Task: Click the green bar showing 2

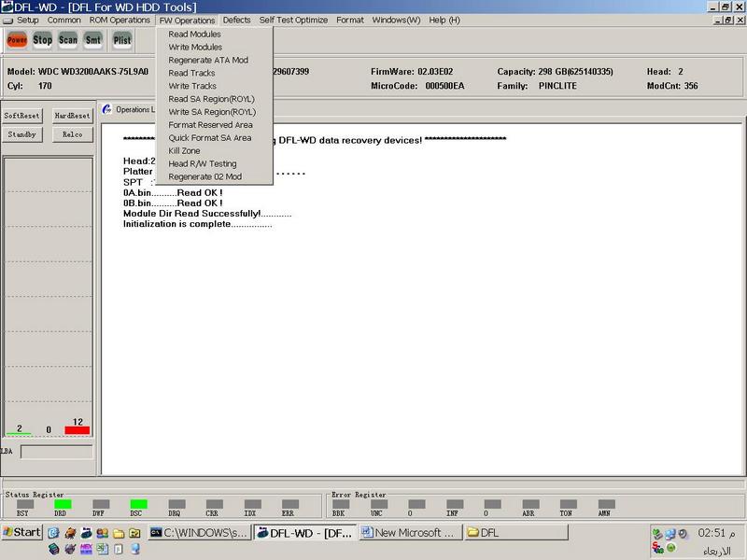Action: [x=19, y=433]
